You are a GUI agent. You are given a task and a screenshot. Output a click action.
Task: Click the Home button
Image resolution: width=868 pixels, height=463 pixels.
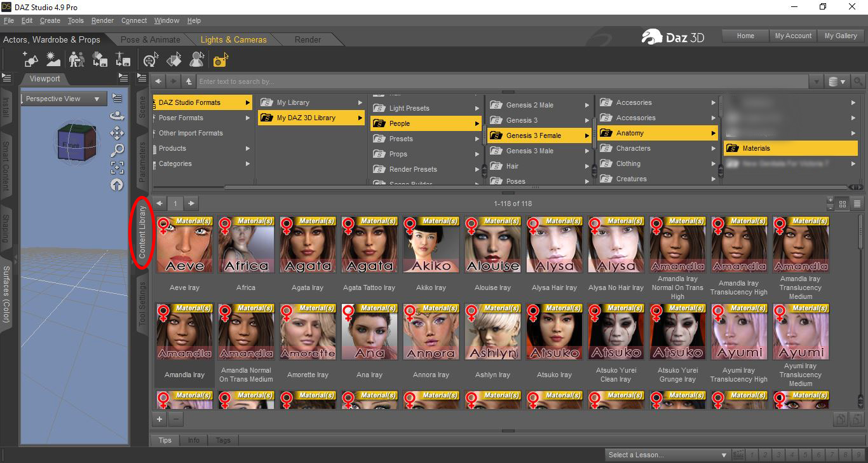click(x=745, y=36)
